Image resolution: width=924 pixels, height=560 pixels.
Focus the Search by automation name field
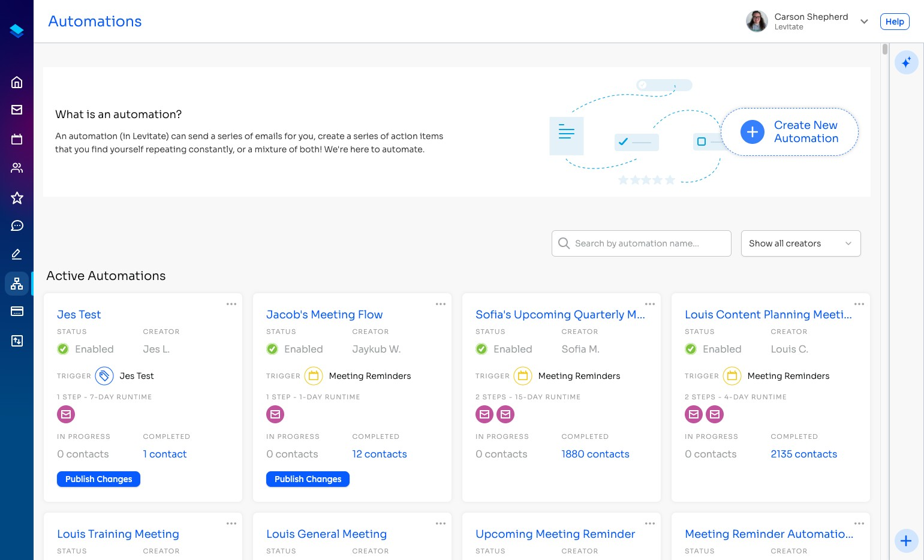(641, 243)
